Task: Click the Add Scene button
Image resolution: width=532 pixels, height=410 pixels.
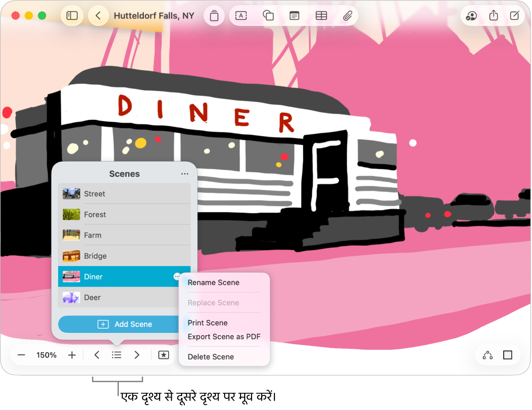Action: [118, 324]
